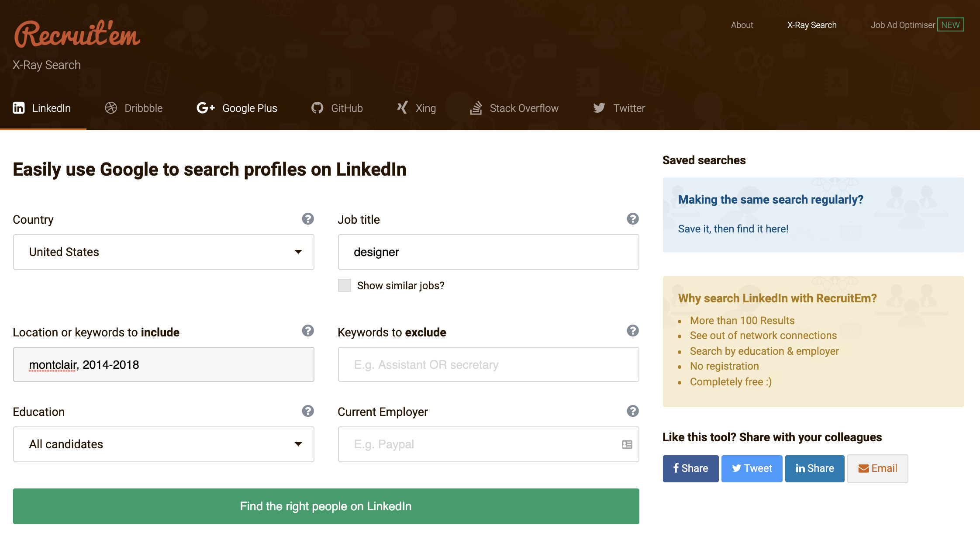Image resolution: width=980 pixels, height=554 pixels.
Task: Expand the Country dropdown menu
Action: click(x=164, y=252)
